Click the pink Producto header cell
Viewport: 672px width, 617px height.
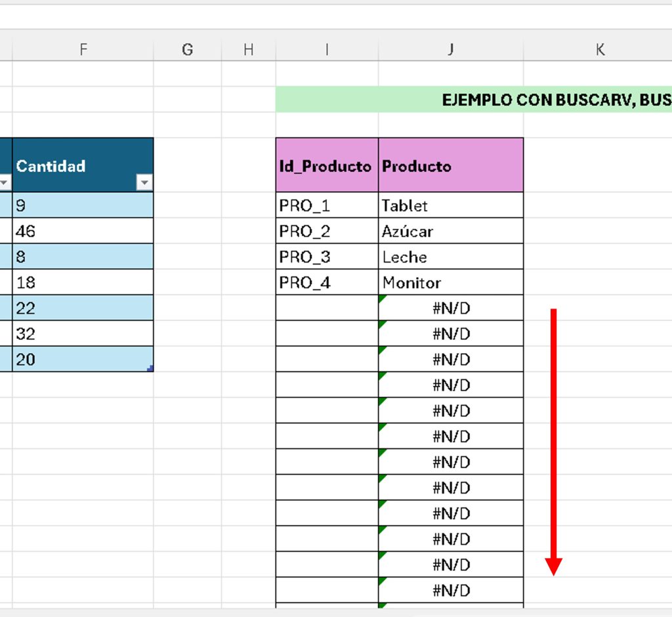tap(450, 165)
